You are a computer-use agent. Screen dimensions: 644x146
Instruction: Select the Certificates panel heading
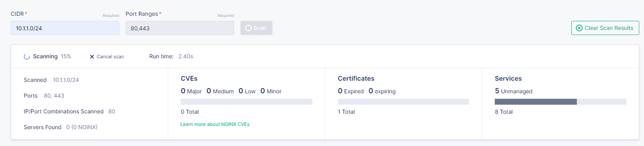356,78
